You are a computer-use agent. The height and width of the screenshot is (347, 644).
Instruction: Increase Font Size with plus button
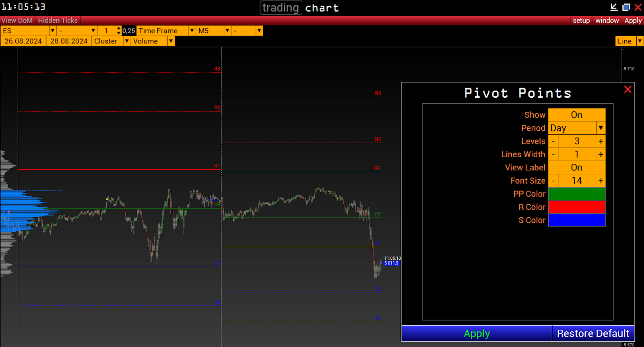[601, 181]
